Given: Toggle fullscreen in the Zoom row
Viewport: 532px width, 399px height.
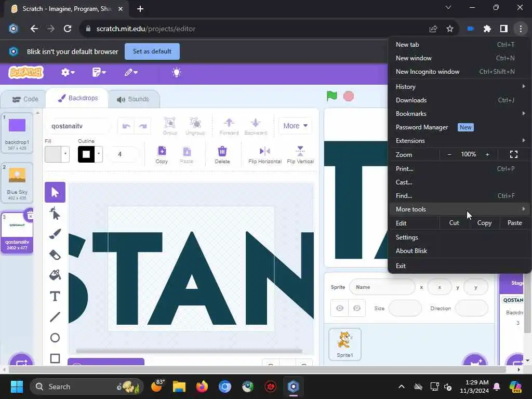Looking at the screenshot, I should [514, 154].
